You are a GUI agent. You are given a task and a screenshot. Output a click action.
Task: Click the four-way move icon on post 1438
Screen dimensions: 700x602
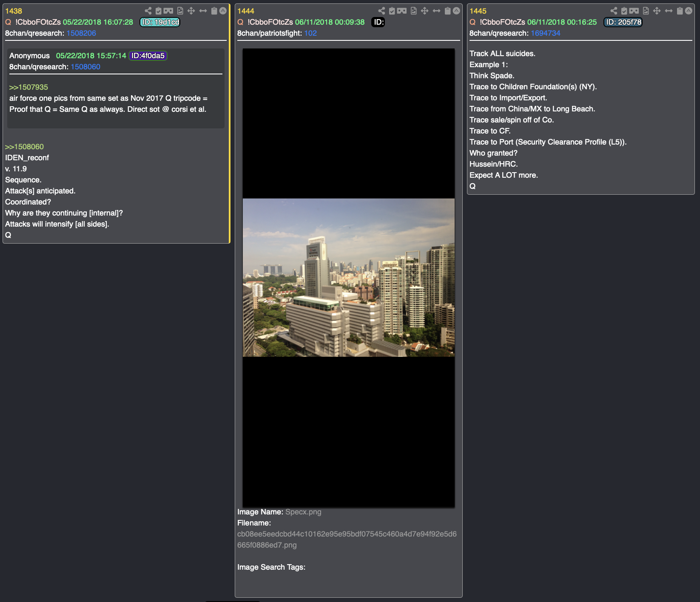tap(191, 11)
